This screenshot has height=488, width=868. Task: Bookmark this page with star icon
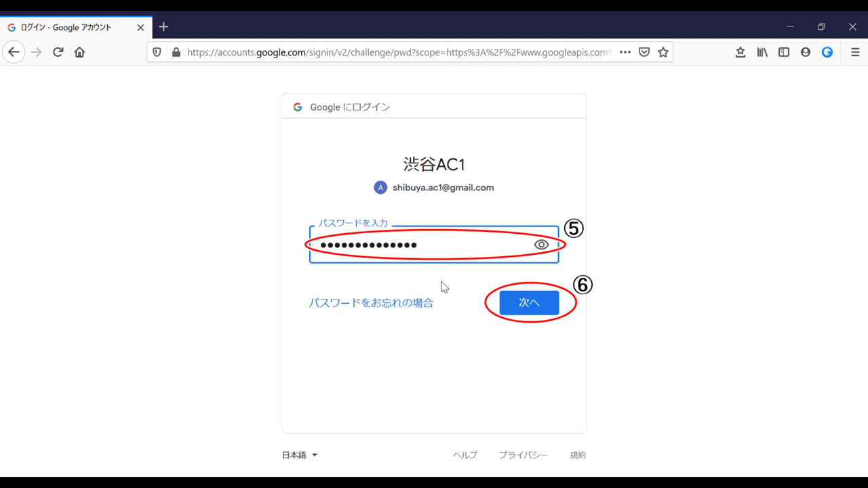pos(663,52)
